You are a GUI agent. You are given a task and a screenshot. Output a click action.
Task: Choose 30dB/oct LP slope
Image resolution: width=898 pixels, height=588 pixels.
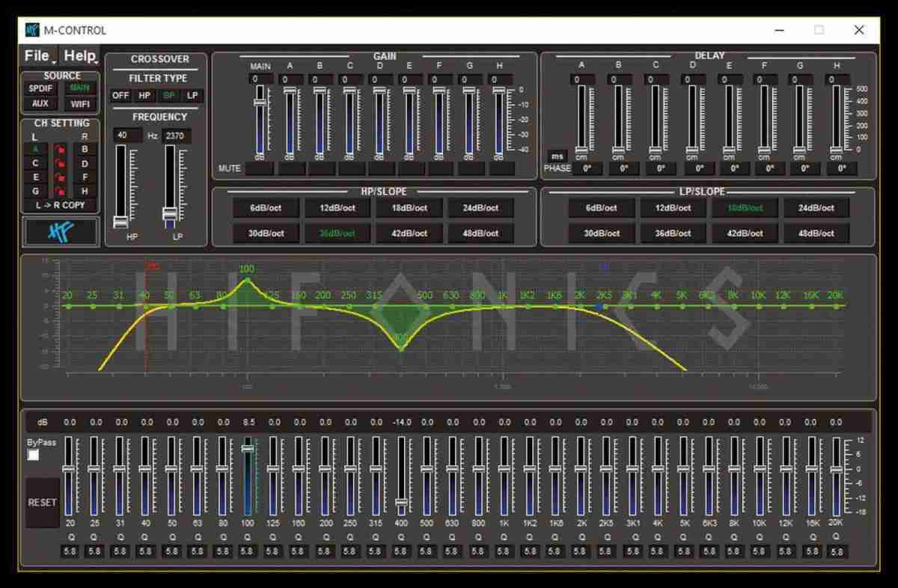pyautogui.click(x=602, y=233)
